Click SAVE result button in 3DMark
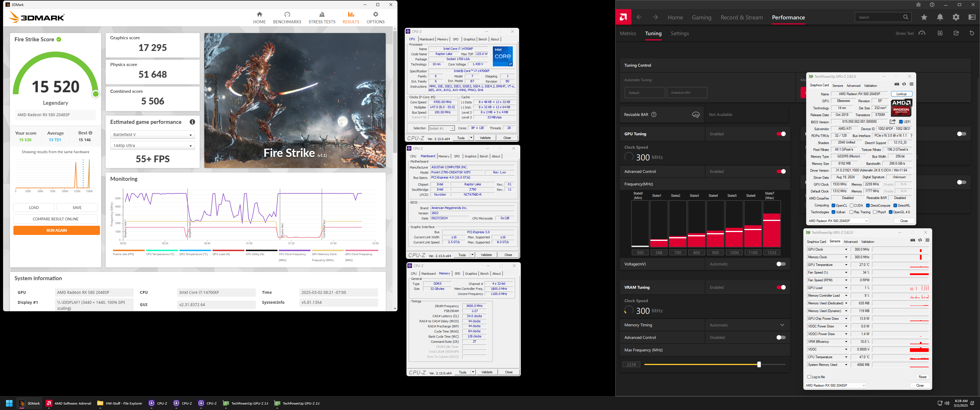Screen dimensions: 980x410 click(77, 208)
